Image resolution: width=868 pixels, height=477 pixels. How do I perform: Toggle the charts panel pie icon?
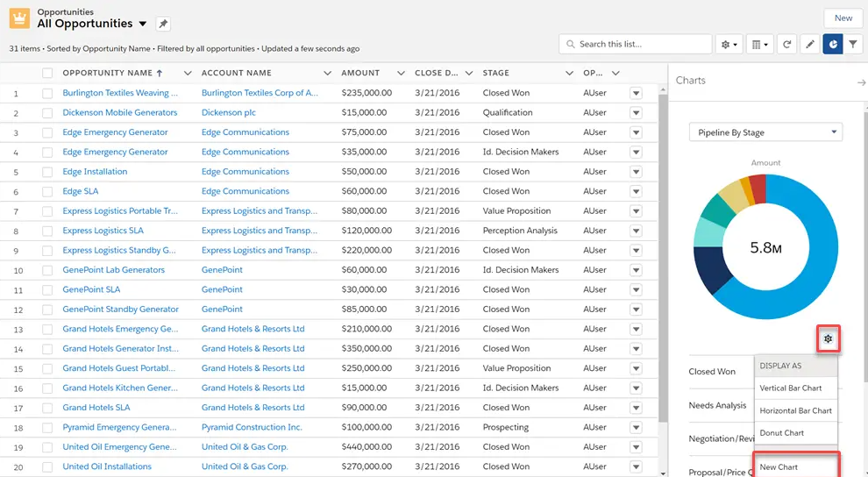(x=833, y=44)
